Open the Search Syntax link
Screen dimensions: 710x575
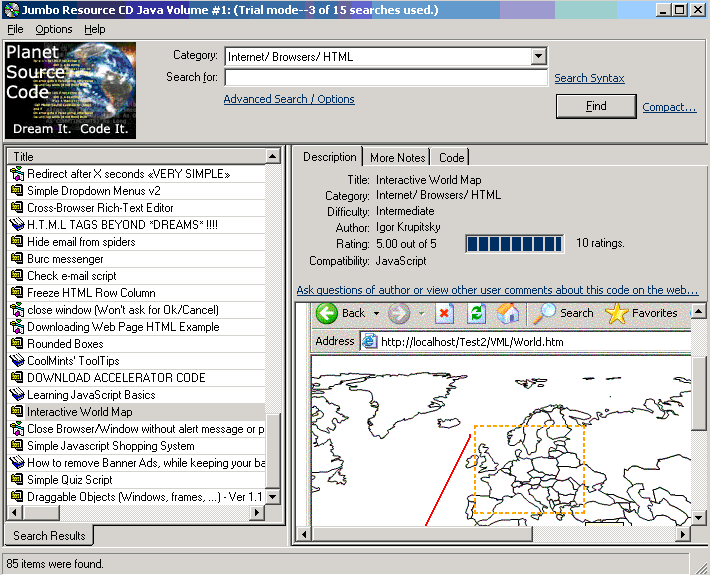pyautogui.click(x=589, y=78)
